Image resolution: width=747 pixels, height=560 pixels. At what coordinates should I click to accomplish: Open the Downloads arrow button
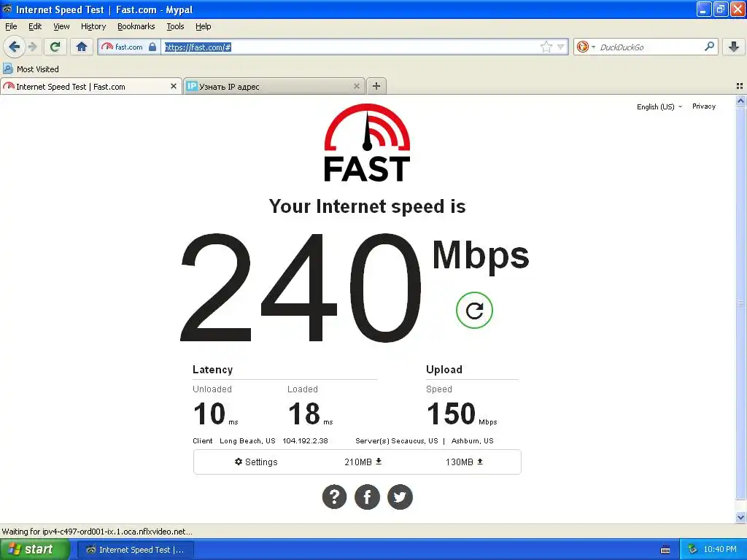[x=734, y=47]
